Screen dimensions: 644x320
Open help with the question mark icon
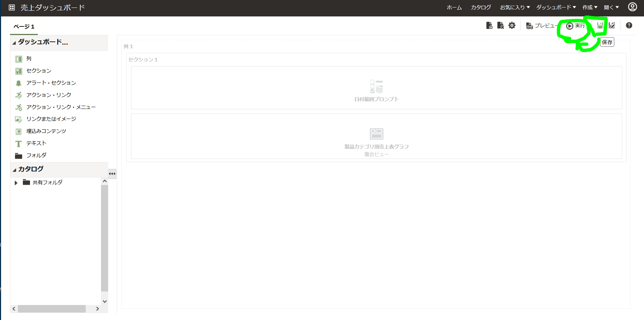(629, 25)
